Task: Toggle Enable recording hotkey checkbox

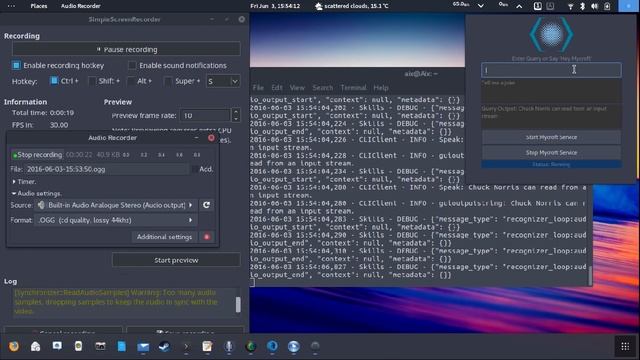Action: pyautogui.click(x=16, y=65)
